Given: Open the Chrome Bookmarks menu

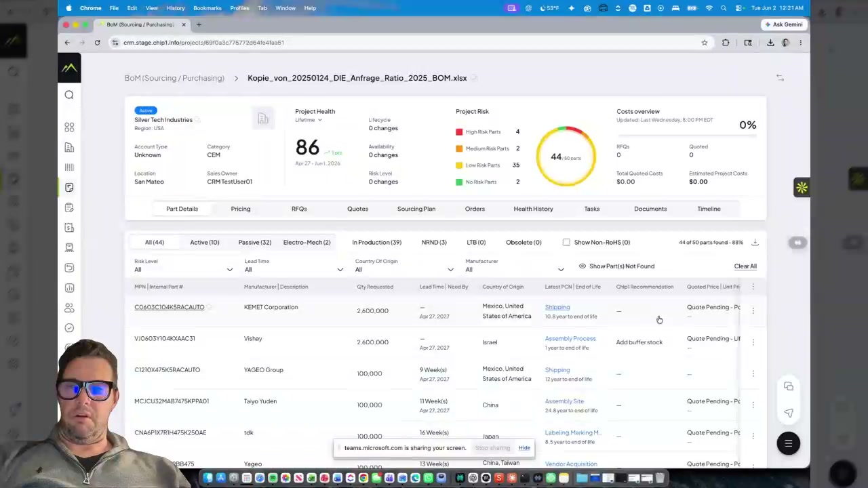Looking at the screenshot, I should [208, 8].
